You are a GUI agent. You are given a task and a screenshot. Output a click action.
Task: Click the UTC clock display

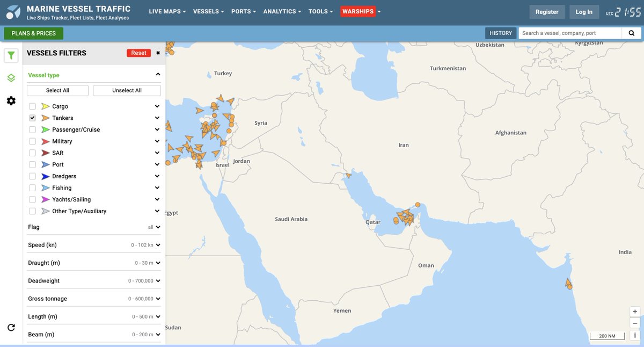(x=623, y=12)
